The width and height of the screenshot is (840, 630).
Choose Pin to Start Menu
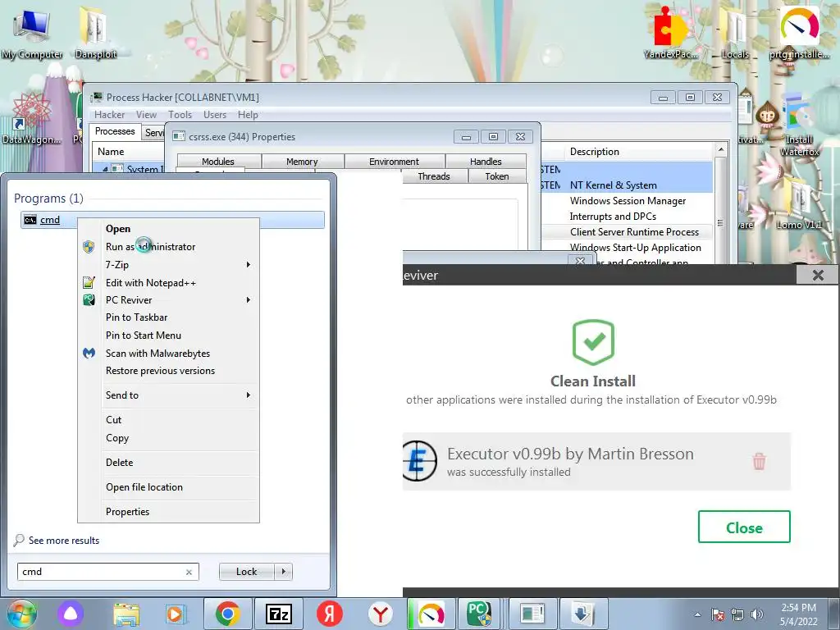(144, 336)
